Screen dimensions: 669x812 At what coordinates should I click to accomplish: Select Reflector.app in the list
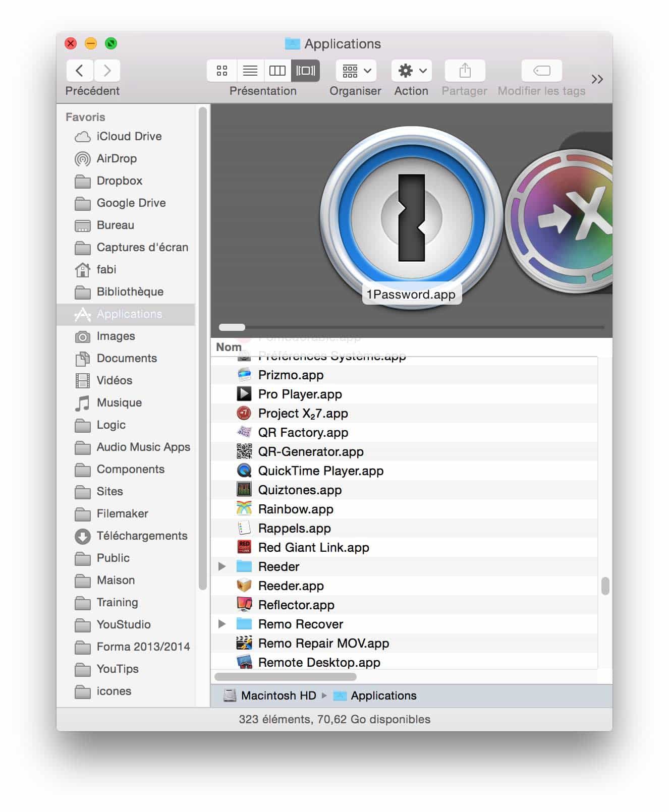coord(404,605)
